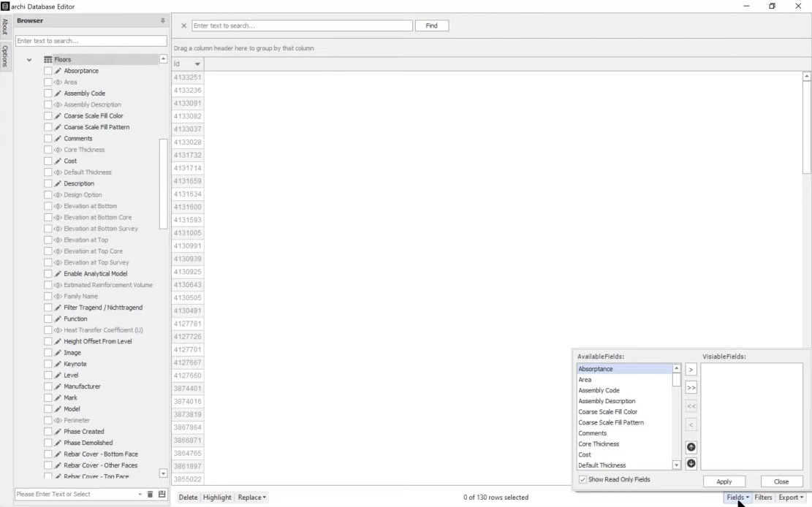Open the Options side tab
Image resolution: width=812 pixels, height=507 pixels.
[x=4, y=56]
